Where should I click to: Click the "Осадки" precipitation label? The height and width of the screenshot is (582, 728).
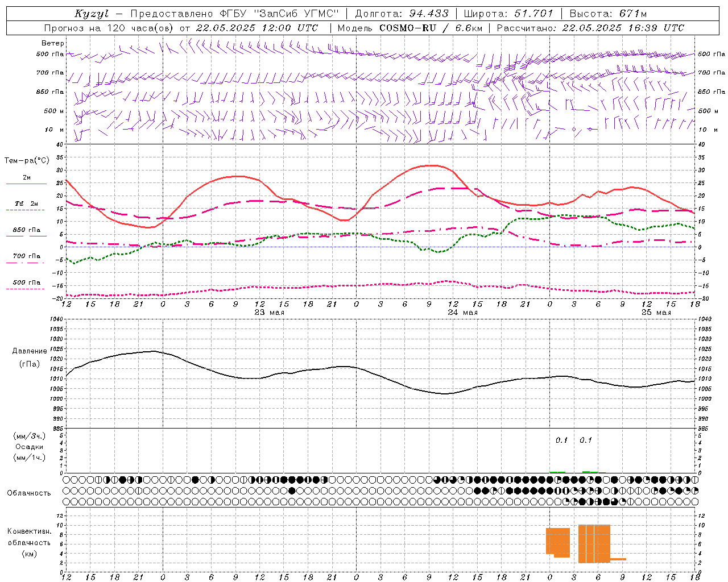30,447
